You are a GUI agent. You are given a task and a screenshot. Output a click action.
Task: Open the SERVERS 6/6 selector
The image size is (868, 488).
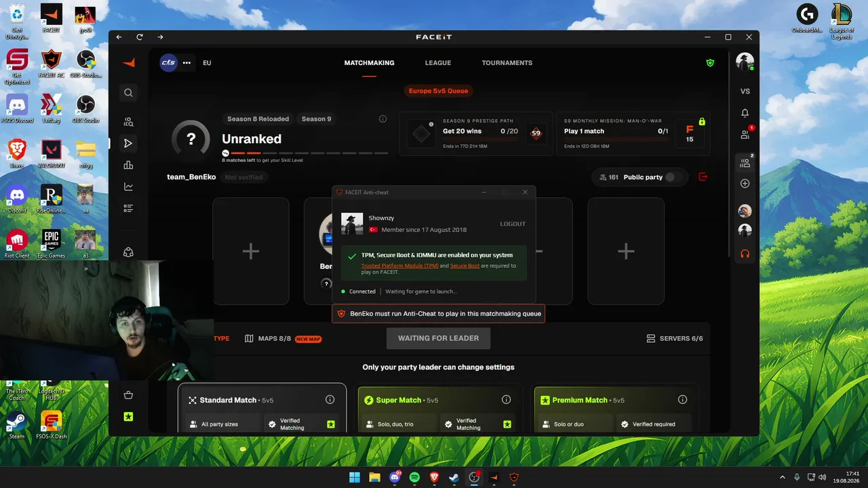coord(675,338)
